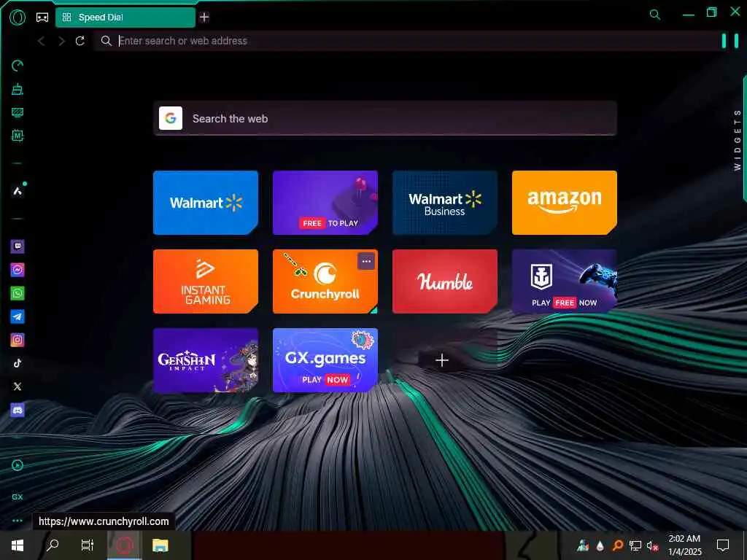
Task: Open TikTok in the sidebar
Action: (x=18, y=363)
